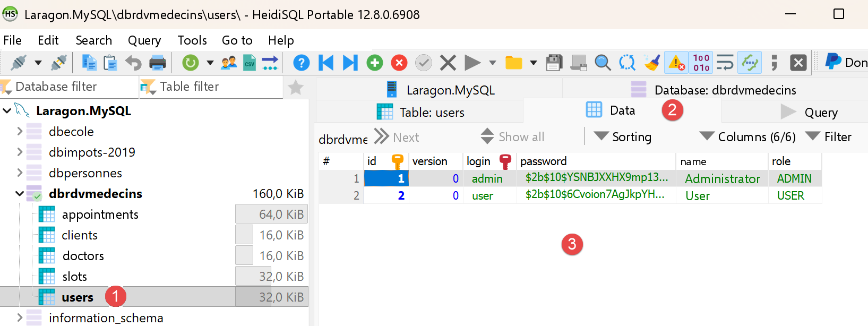Open the Columns (6/6) dropdown
The width and height of the screenshot is (868, 326).
click(x=747, y=136)
